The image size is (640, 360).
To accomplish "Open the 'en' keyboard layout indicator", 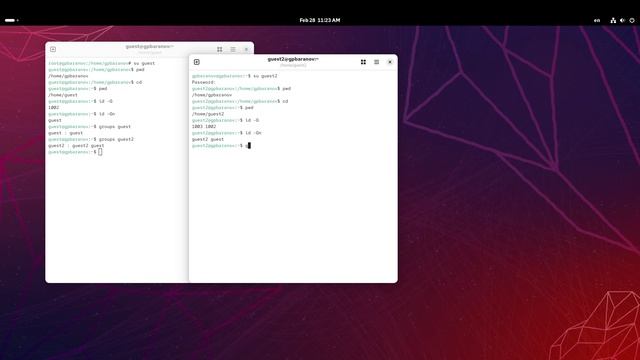I will coord(597,20).
